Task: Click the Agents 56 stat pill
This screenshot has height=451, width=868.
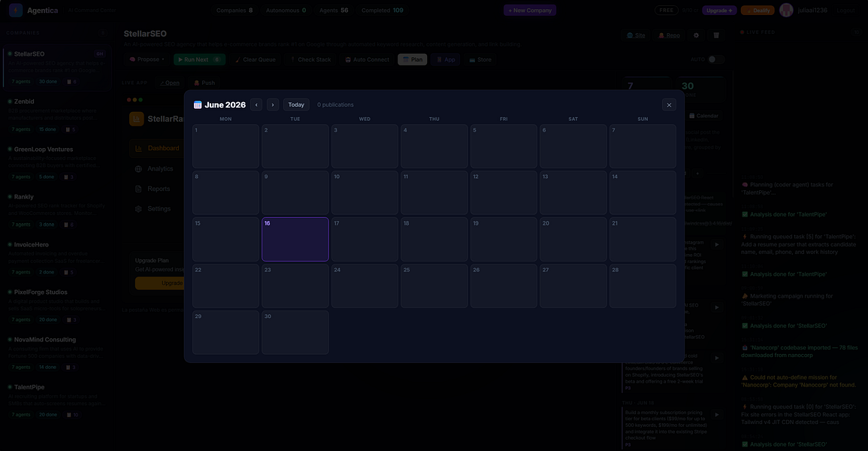Action: (x=333, y=10)
